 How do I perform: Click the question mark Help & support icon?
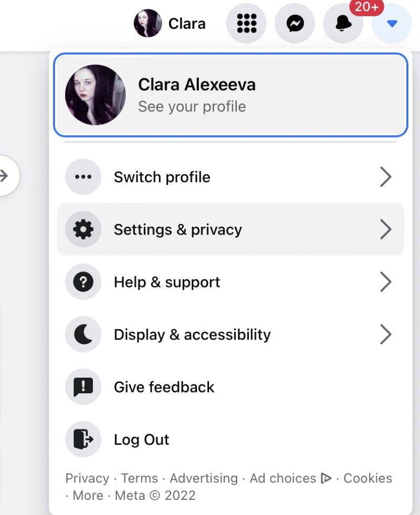(83, 282)
